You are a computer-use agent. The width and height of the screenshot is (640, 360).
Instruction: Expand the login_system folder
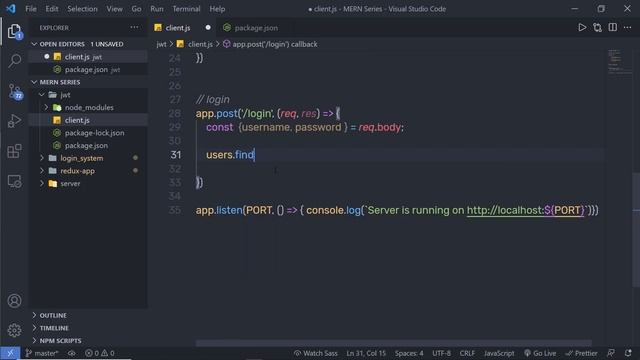[x=42, y=158]
